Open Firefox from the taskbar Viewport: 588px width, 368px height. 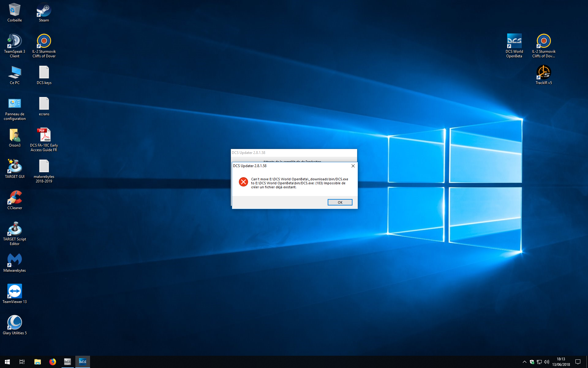coord(53,362)
